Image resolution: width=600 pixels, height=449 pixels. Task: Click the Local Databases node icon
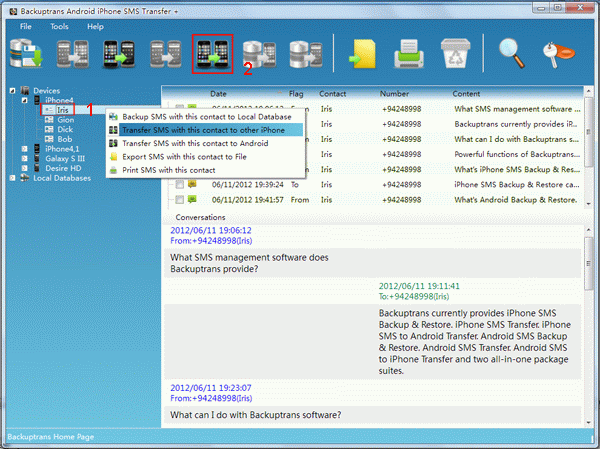pyautogui.click(x=25, y=178)
